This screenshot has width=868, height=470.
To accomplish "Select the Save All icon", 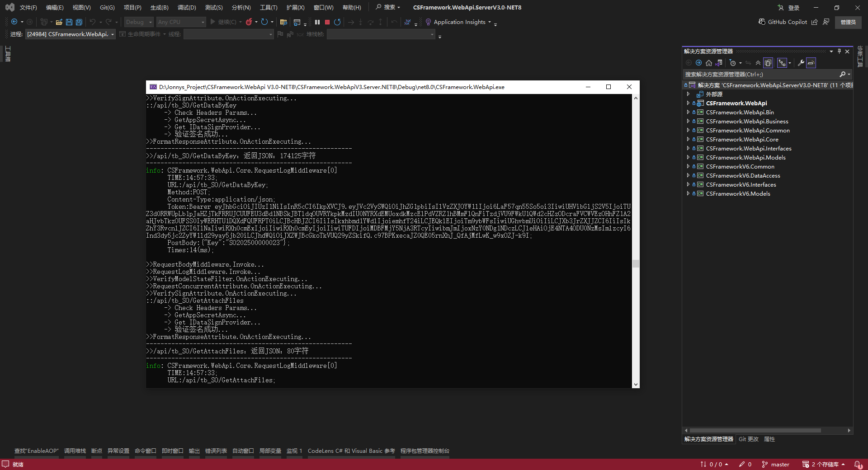I will click(79, 22).
